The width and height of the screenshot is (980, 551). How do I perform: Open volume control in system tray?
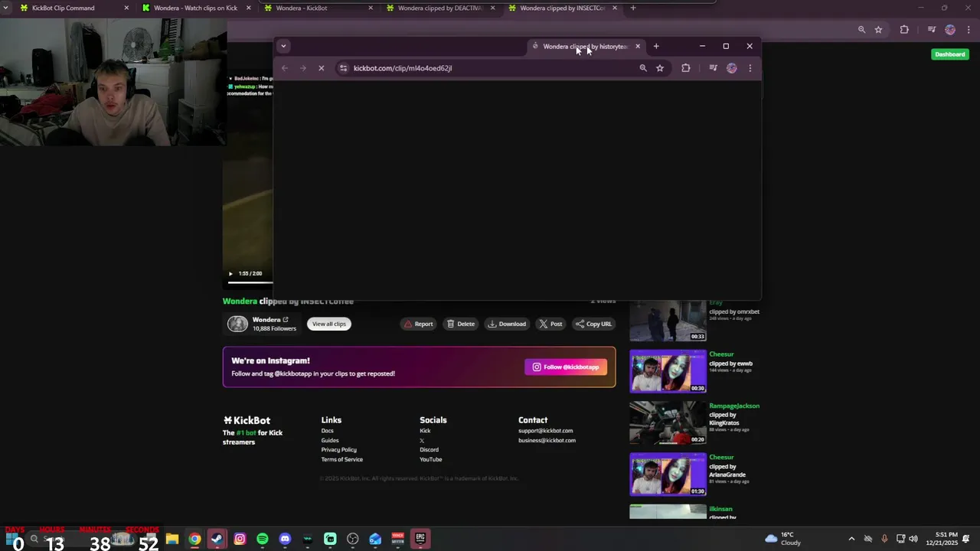913,539
